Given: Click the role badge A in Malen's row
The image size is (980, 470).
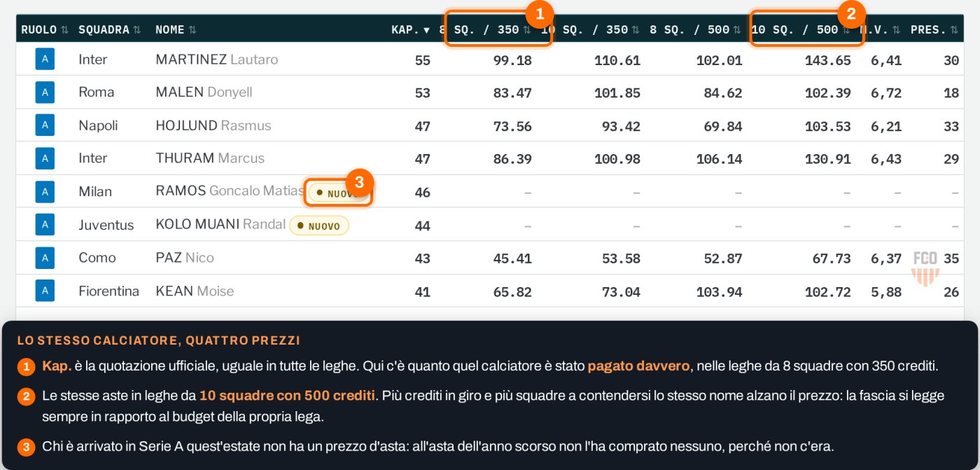Looking at the screenshot, I should pyautogui.click(x=45, y=92).
